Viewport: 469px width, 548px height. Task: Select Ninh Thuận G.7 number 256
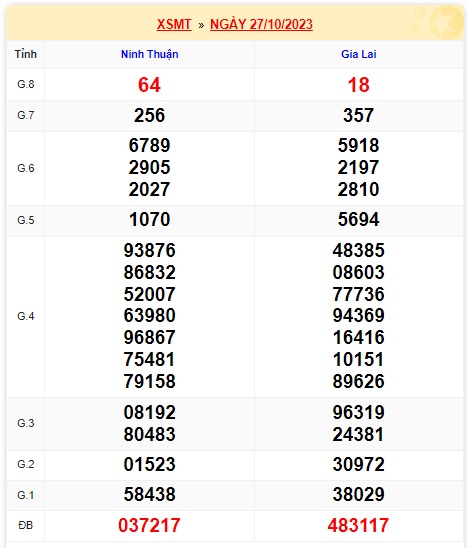[149, 115]
